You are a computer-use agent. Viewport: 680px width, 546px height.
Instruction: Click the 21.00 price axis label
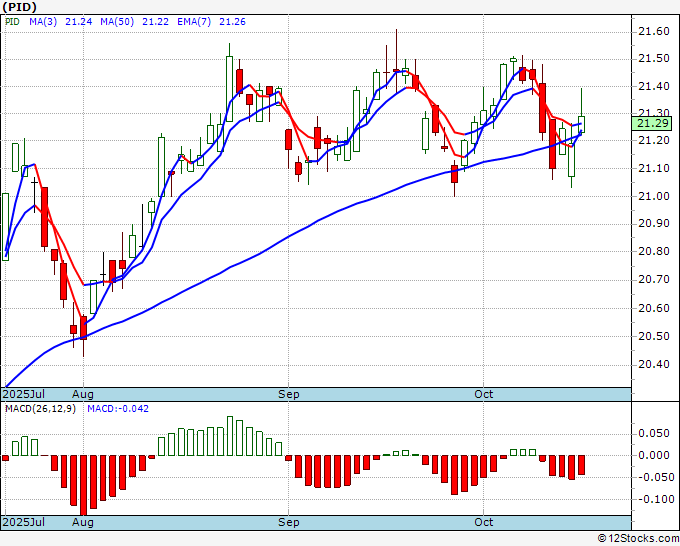654,196
